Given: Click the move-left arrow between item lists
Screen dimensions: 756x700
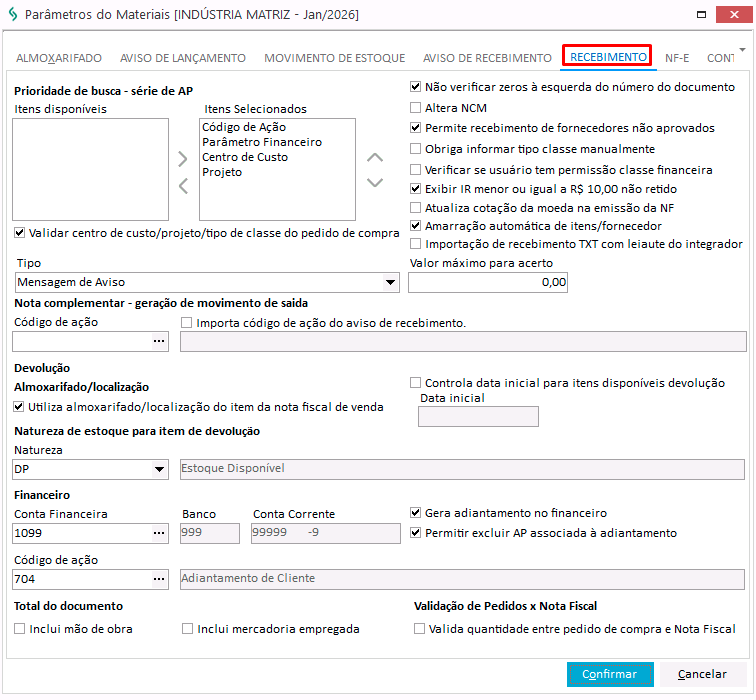Looking at the screenshot, I should coord(183,186).
